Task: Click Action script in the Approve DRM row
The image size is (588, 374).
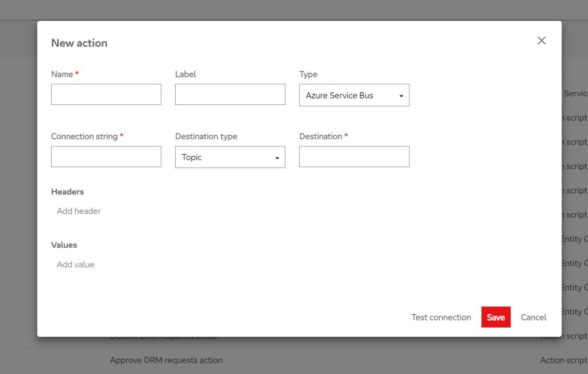Action: (x=563, y=360)
